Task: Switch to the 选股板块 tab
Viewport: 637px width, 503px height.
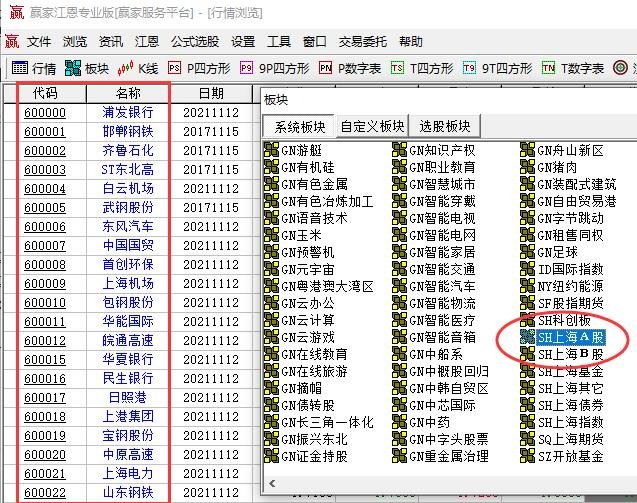Action: click(444, 126)
